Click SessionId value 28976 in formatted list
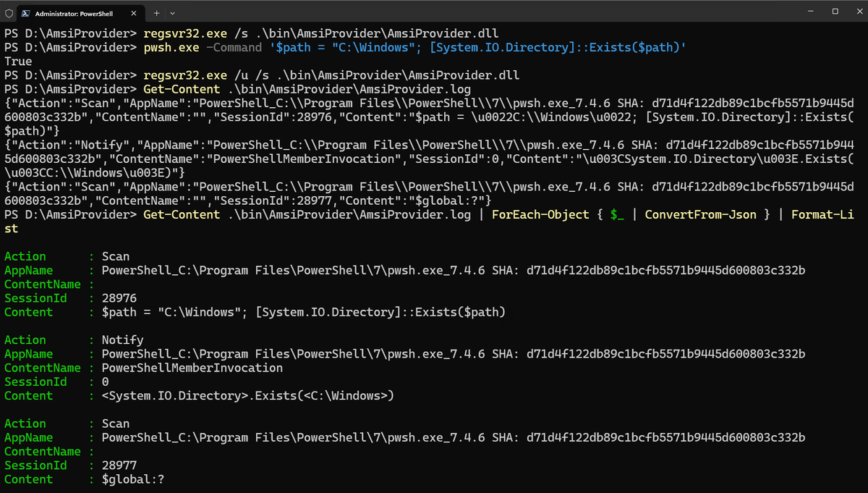 (119, 298)
